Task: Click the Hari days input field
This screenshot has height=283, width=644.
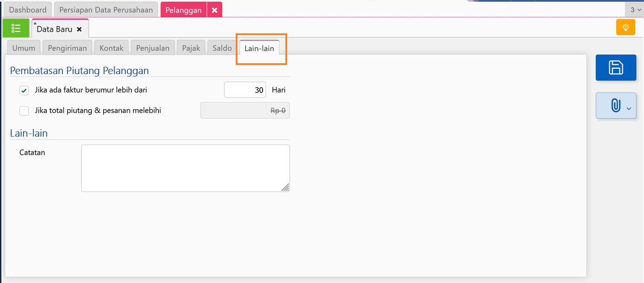Action: click(x=245, y=90)
